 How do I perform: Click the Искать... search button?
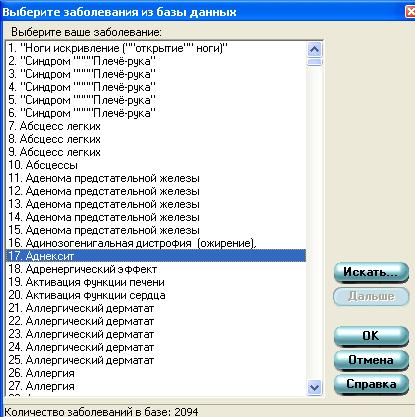click(x=371, y=272)
